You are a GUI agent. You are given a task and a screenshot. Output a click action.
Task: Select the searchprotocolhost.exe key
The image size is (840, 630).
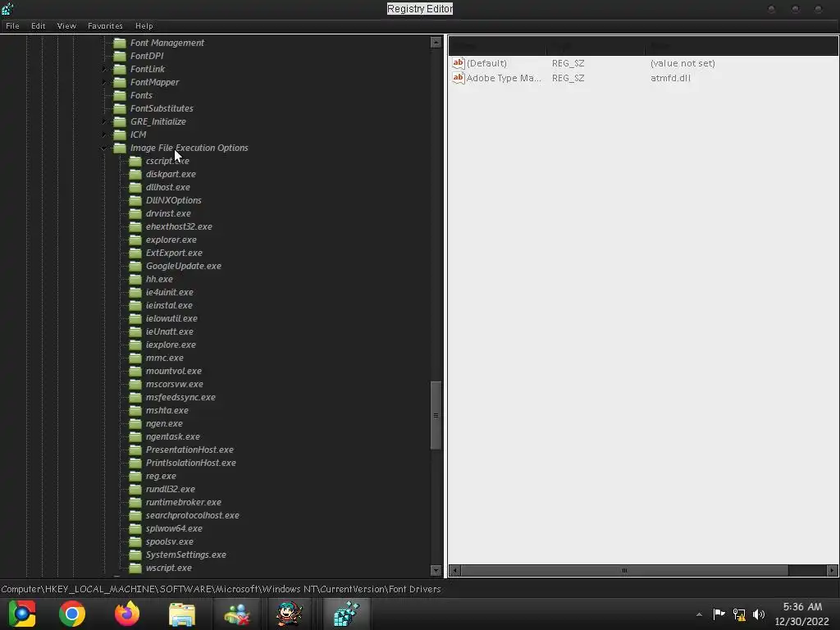coord(192,515)
